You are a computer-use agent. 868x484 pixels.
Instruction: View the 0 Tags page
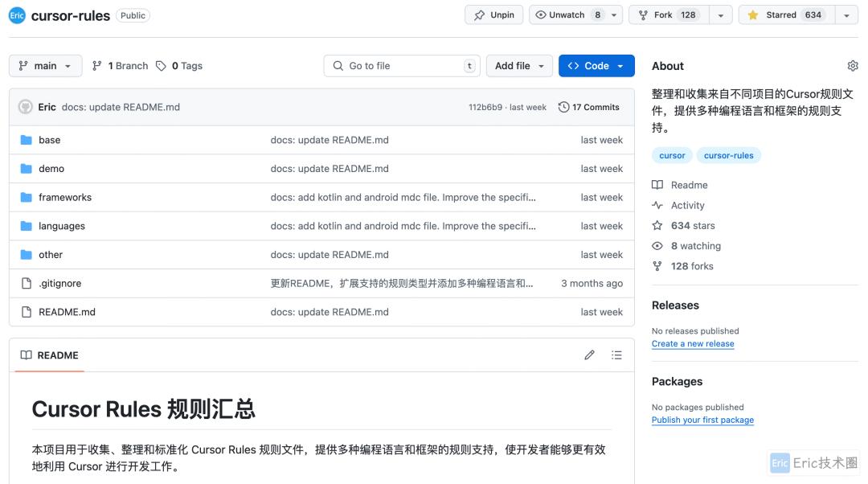click(x=179, y=66)
